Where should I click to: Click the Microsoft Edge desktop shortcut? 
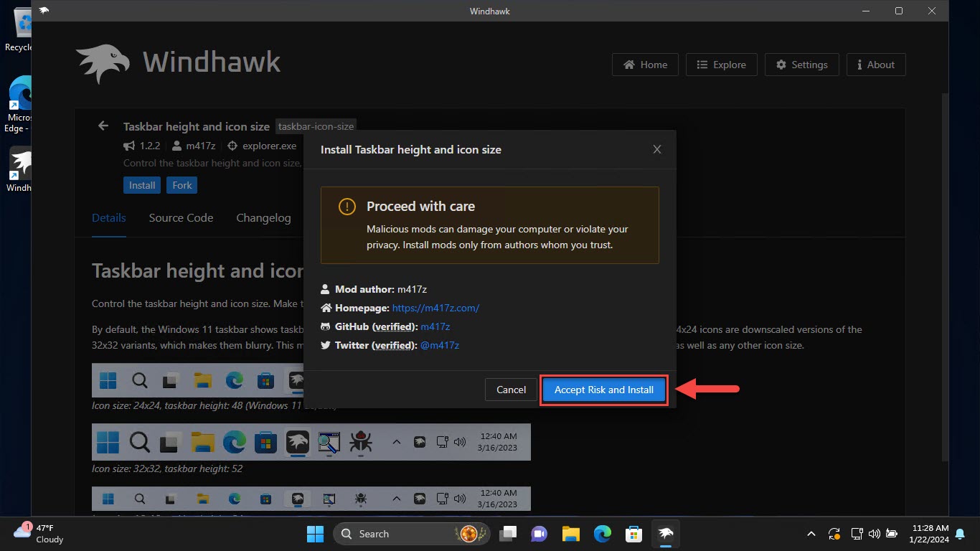click(19, 105)
